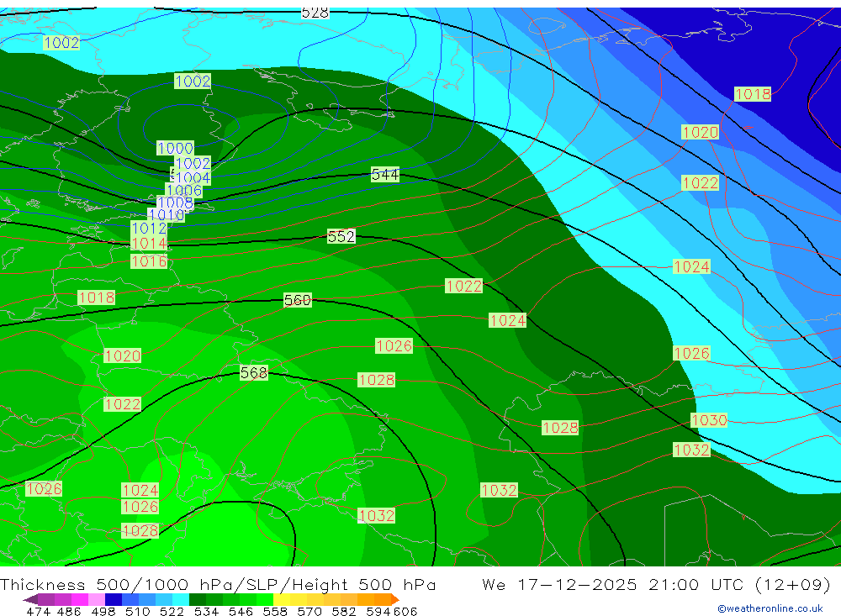This screenshot has height=616, width=841.
Task: Click the forecast date 'We 17-12-2025 21:00 UTC (12+09)'
Action: 656,584
